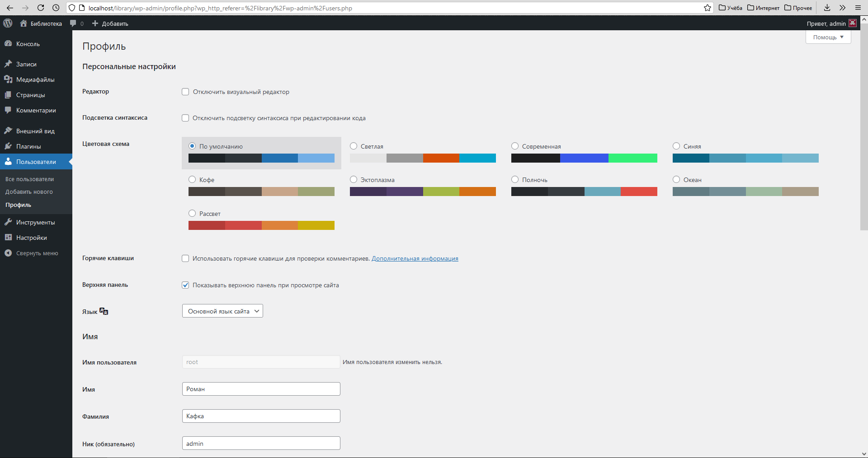Image resolution: width=868 pixels, height=458 pixels.
Task: Click the Внешний вид brush icon
Action: [x=8, y=131]
